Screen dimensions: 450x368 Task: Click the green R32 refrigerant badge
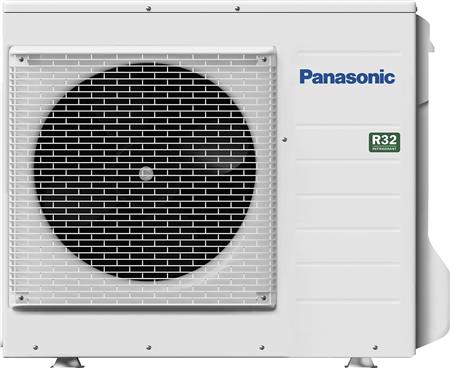[x=384, y=142]
